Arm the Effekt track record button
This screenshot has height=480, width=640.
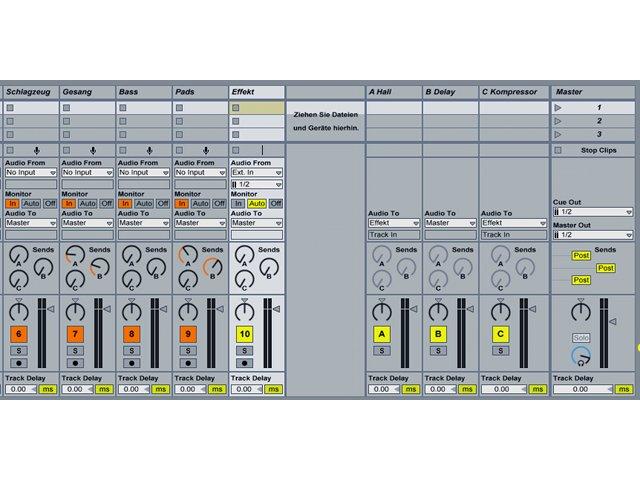coord(244,363)
